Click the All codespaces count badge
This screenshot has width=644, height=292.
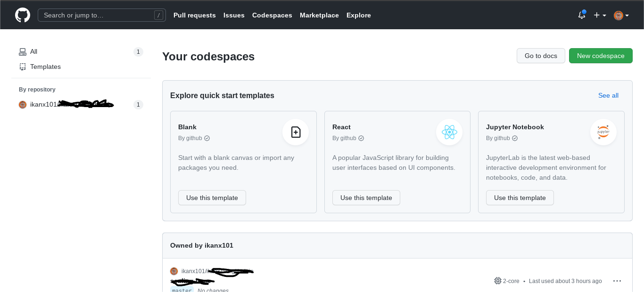pos(138,52)
